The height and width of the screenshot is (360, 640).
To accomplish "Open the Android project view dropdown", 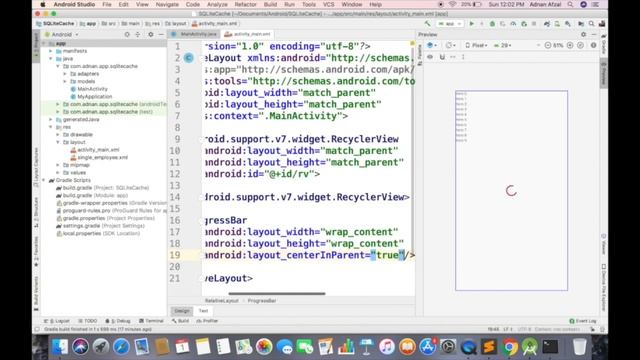I will click(62, 35).
